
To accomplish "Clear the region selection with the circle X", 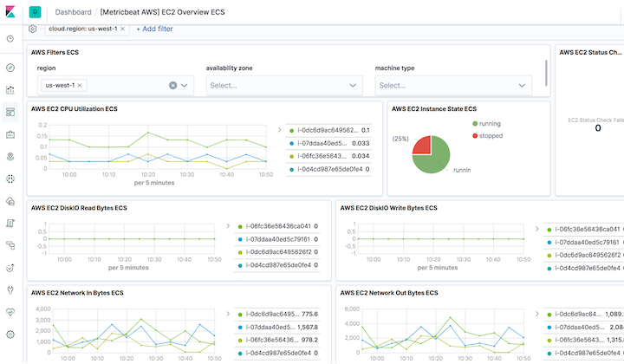I will [x=172, y=85].
